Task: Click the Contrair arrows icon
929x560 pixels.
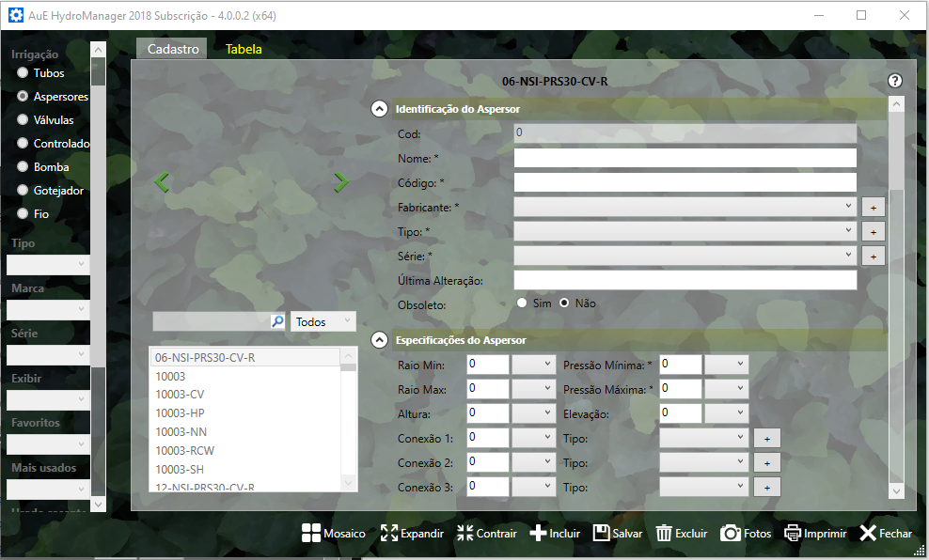Action: coord(465,534)
